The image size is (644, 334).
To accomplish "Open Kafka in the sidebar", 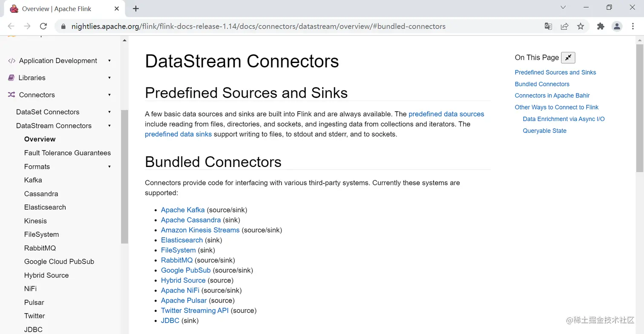I will [33, 180].
